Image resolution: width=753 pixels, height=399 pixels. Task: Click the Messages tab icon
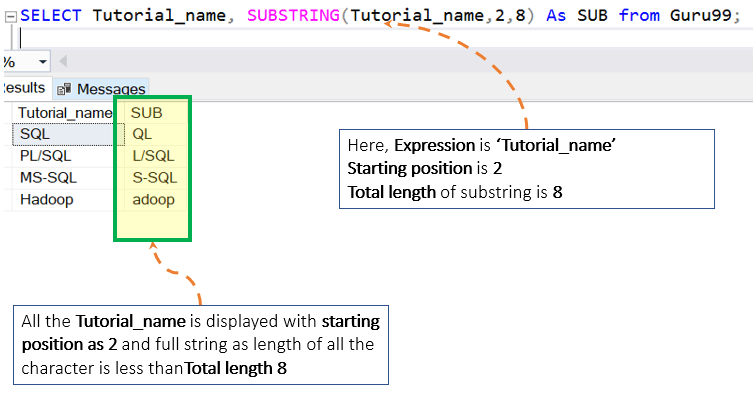coord(63,89)
